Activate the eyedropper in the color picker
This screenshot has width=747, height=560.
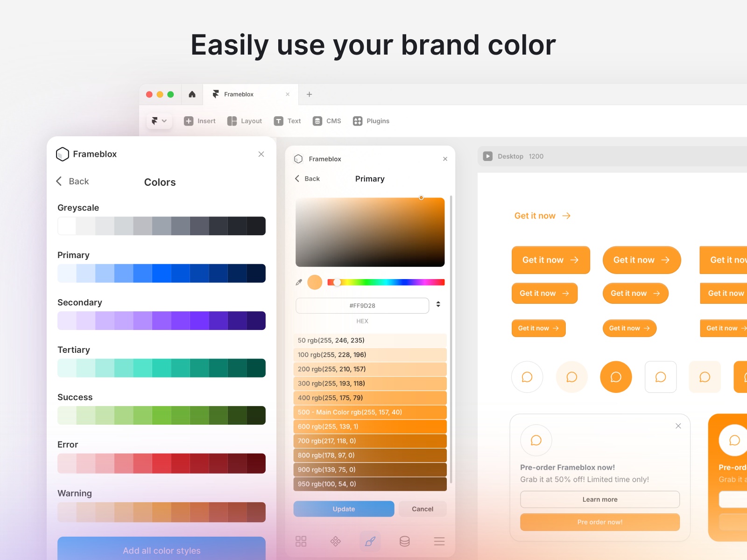(x=299, y=282)
